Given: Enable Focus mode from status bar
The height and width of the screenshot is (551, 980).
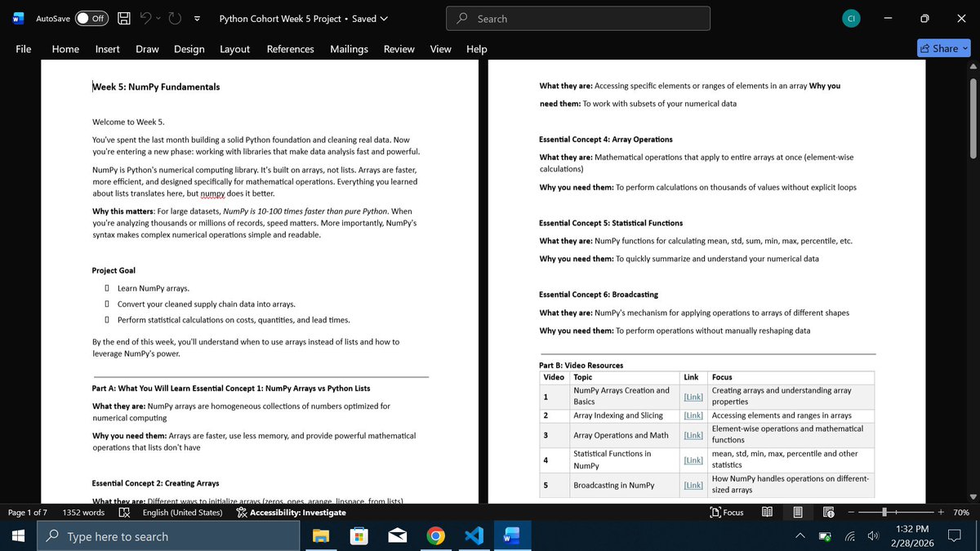Looking at the screenshot, I should (728, 513).
